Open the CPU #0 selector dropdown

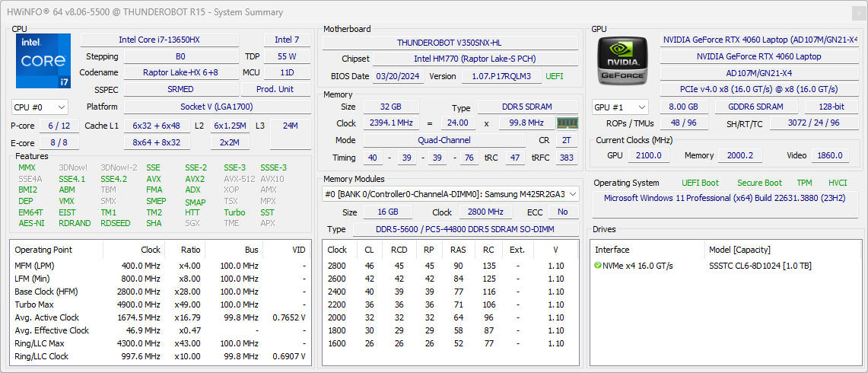[40, 107]
